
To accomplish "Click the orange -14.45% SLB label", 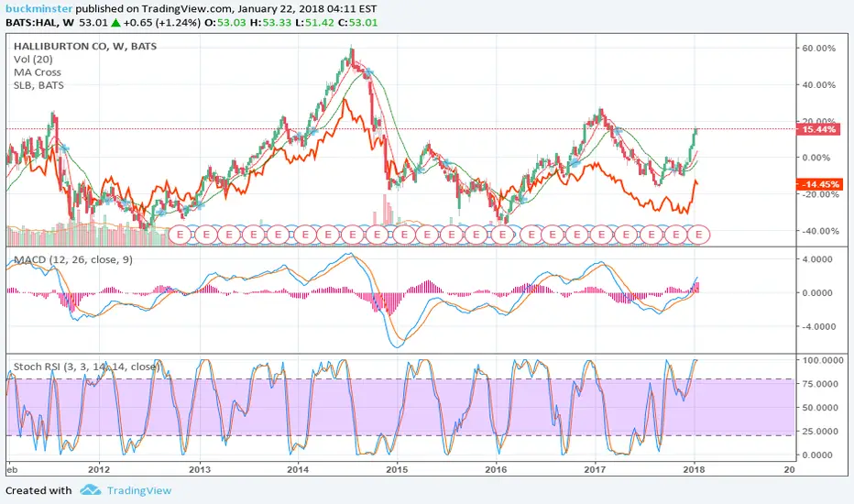I will click(x=820, y=184).
